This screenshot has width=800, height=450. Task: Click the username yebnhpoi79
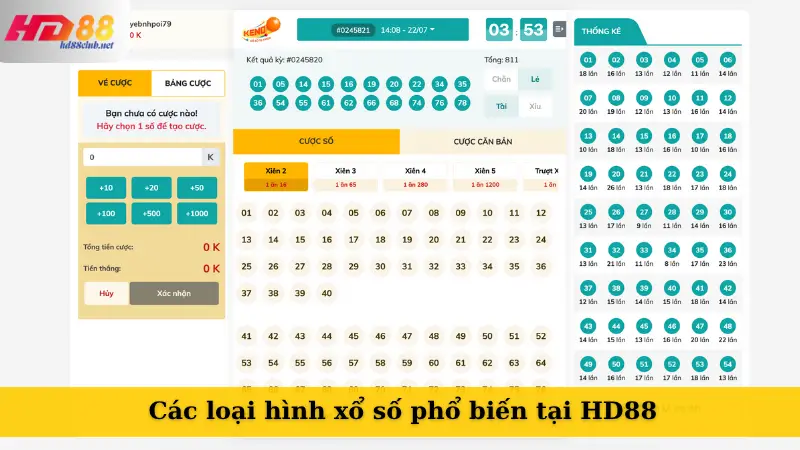[151, 24]
